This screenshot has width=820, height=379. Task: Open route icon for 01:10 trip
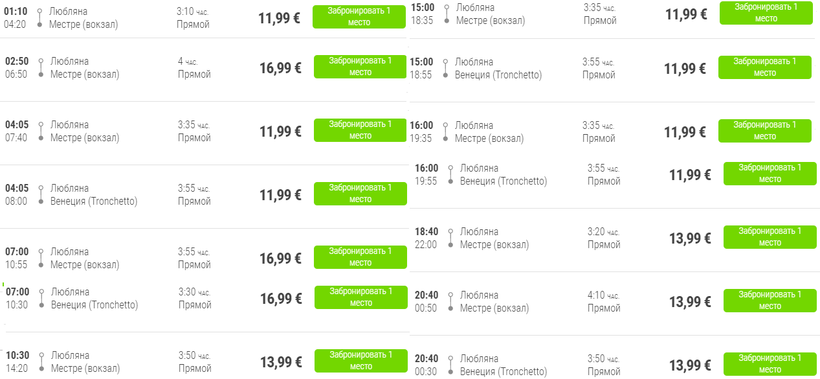40,17
